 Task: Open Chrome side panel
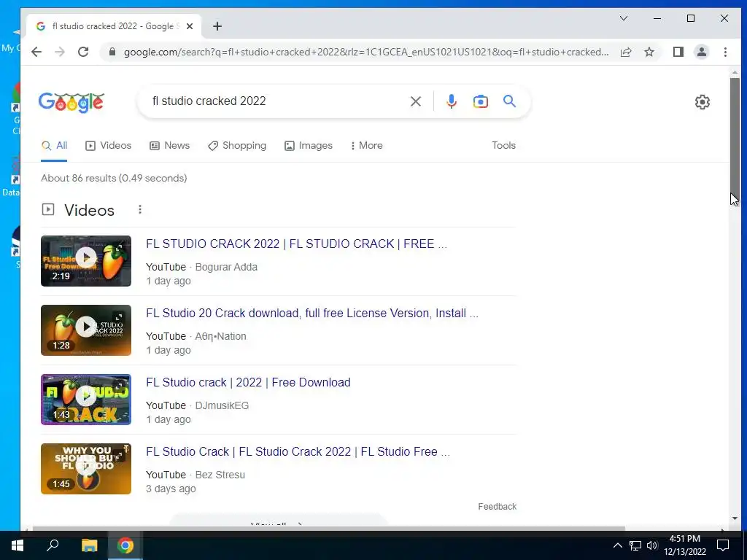pyautogui.click(x=678, y=52)
